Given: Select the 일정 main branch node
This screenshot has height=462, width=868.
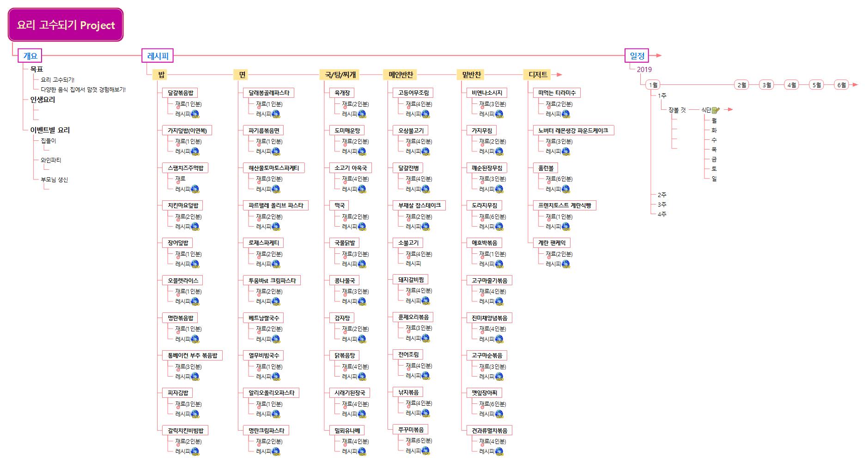Looking at the screenshot, I should [x=637, y=55].
